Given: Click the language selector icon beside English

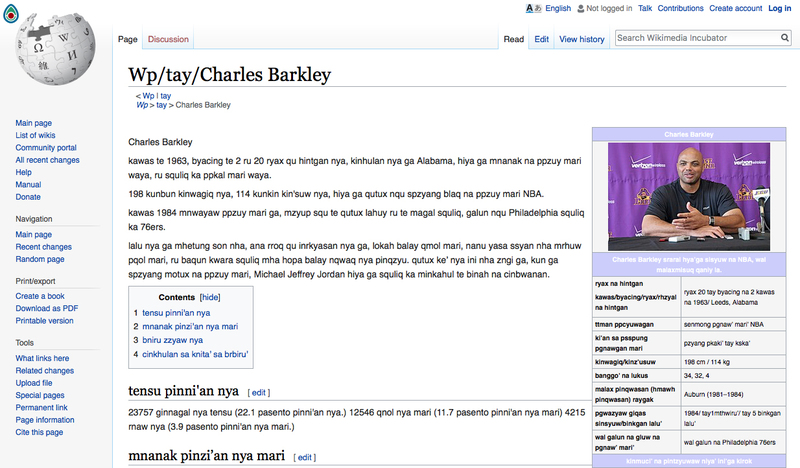Looking at the screenshot, I should [x=533, y=8].
